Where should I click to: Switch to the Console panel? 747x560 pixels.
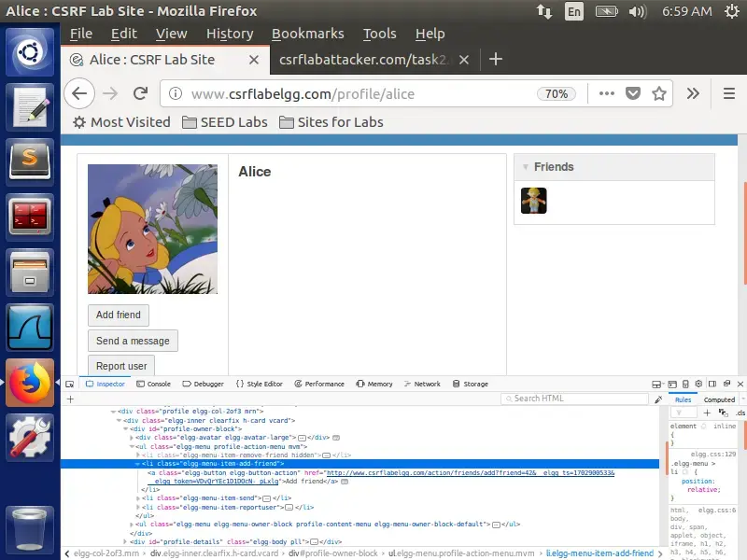click(153, 384)
